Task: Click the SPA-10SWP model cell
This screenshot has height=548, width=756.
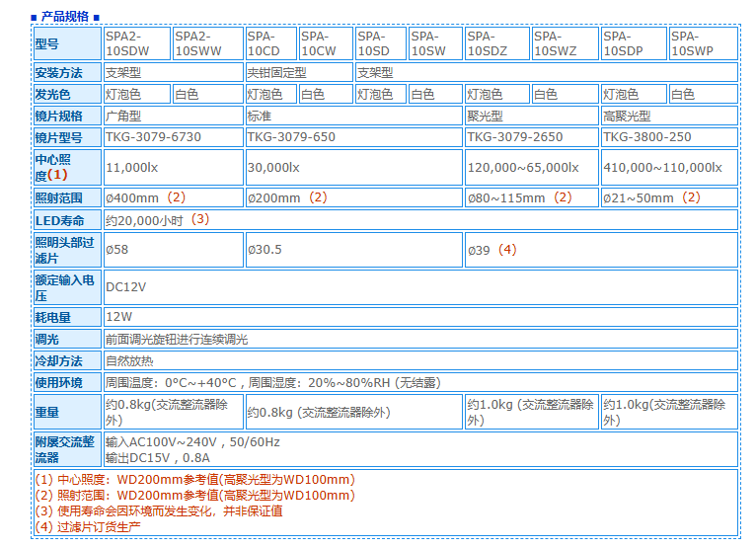Action: (703, 42)
